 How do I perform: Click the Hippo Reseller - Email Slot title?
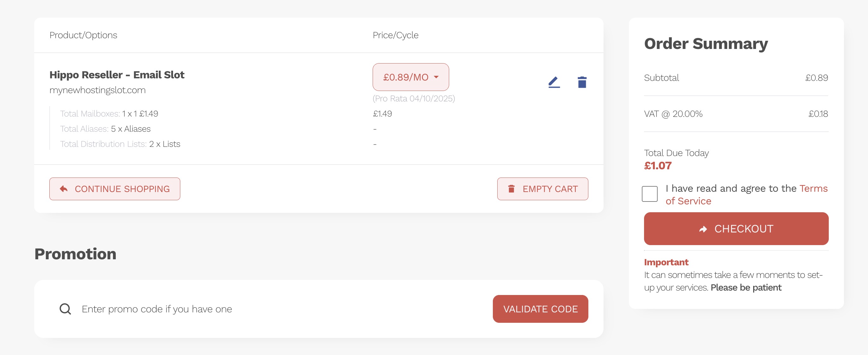click(x=117, y=75)
